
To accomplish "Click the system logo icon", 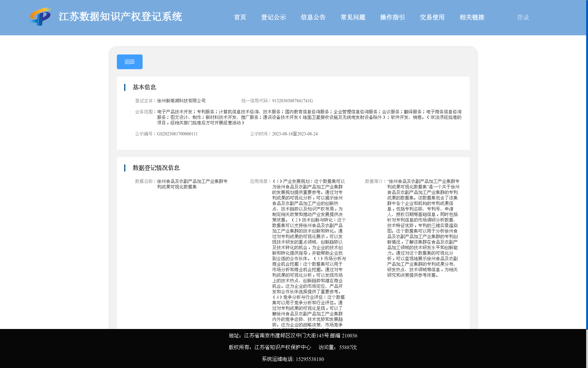I will [x=40, y=17].
